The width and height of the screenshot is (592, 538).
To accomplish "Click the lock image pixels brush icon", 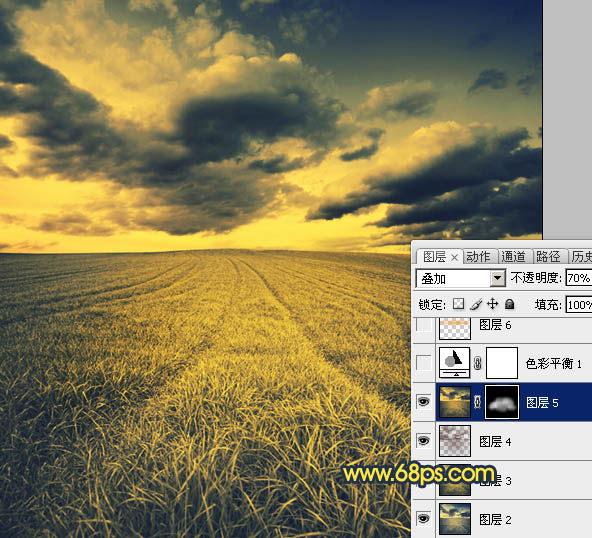I will coord(476,304).
